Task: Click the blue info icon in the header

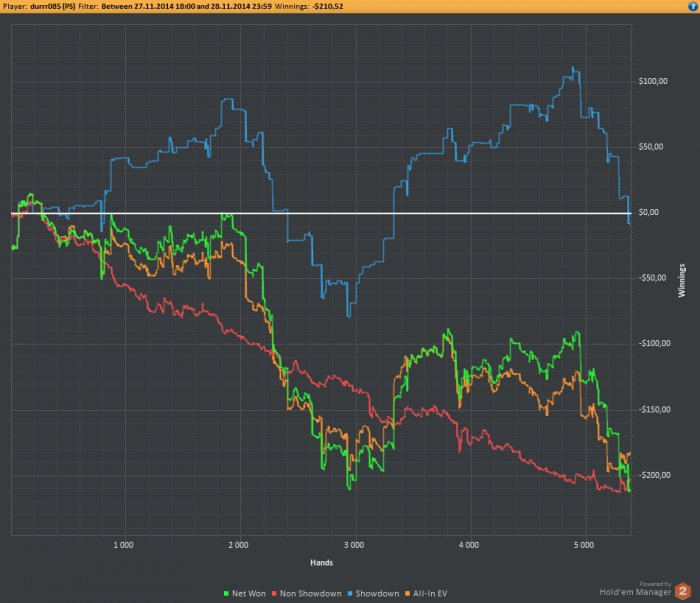Action: (x=692, y=6)
